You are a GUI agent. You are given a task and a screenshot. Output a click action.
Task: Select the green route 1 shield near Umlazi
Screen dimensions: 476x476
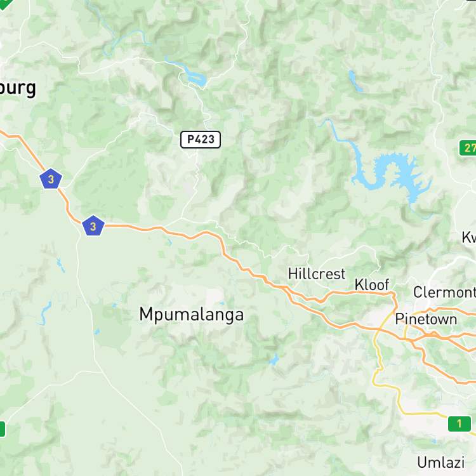459,423
